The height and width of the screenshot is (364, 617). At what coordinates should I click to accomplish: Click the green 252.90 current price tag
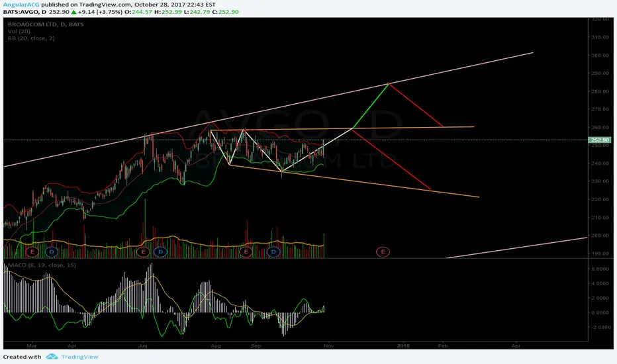[600, 140]
